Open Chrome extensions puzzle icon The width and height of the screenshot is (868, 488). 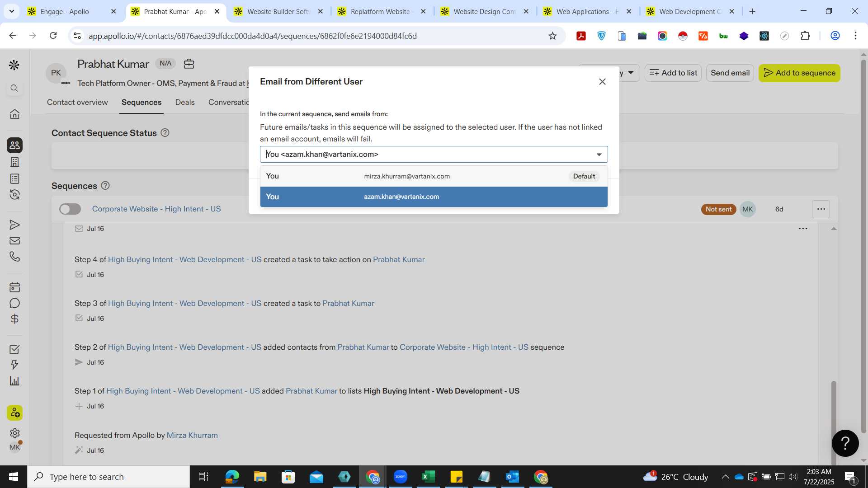805,36
